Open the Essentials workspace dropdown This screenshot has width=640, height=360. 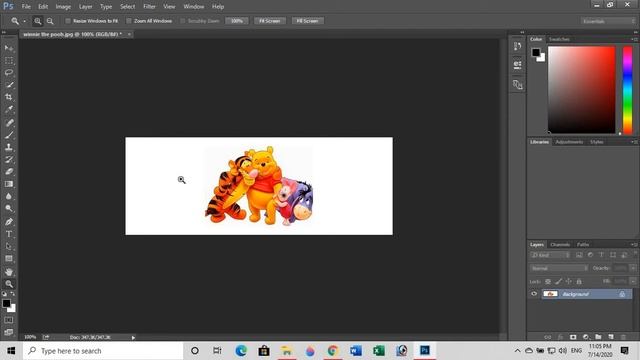608,21
